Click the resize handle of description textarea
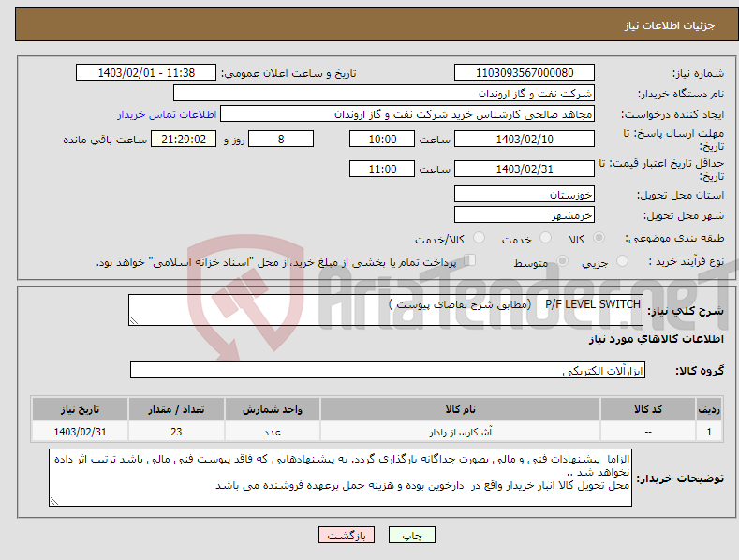The image size is (739, 560). click(x=133, y=320)
